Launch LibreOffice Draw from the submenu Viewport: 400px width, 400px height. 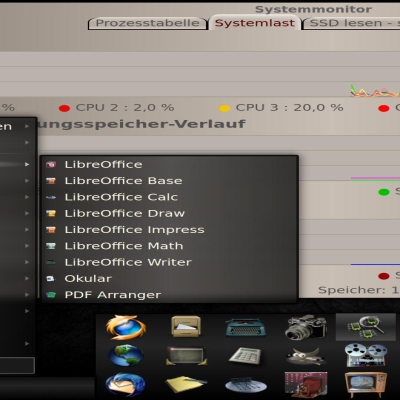point(169,213)
